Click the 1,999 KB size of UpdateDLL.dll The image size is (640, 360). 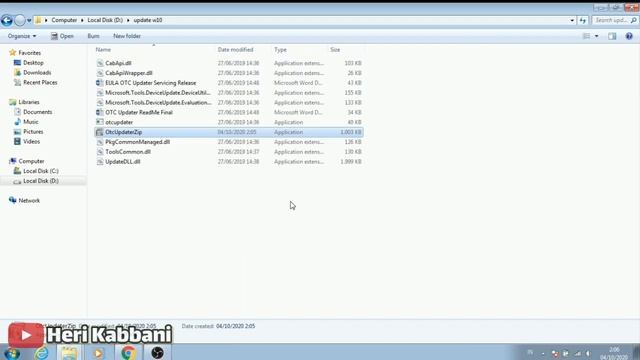351,162
